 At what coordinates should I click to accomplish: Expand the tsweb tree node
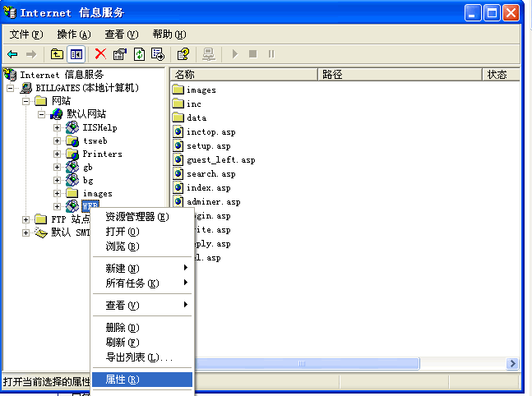coord(57,140)
